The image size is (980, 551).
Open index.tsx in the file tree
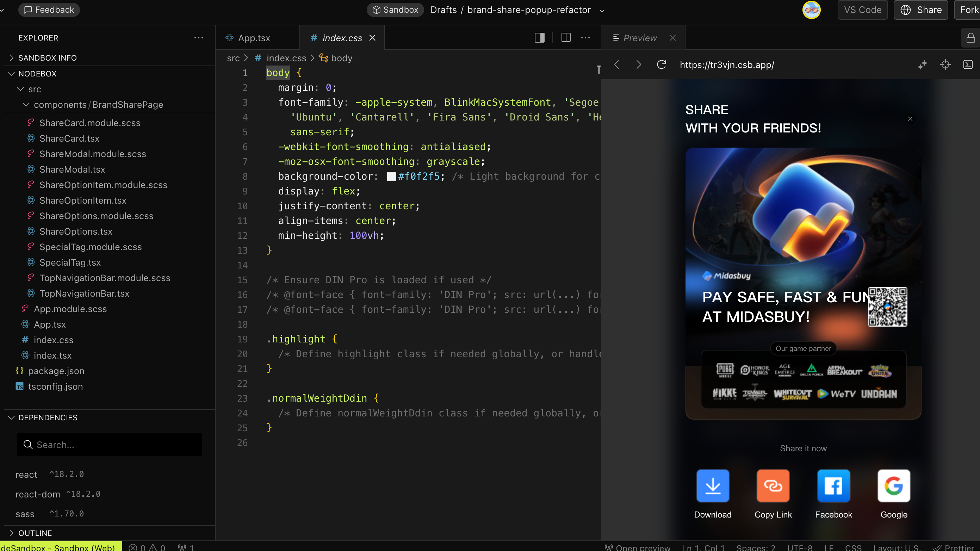52,356
